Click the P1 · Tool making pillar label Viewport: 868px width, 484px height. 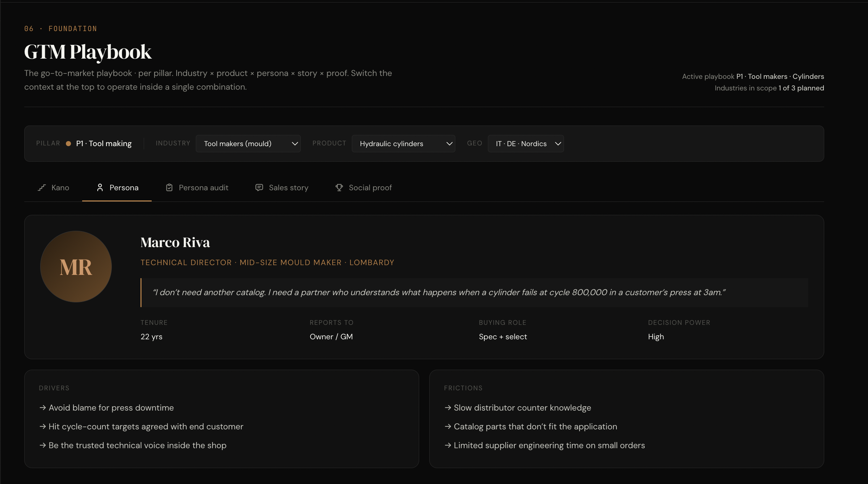[104, 144]
